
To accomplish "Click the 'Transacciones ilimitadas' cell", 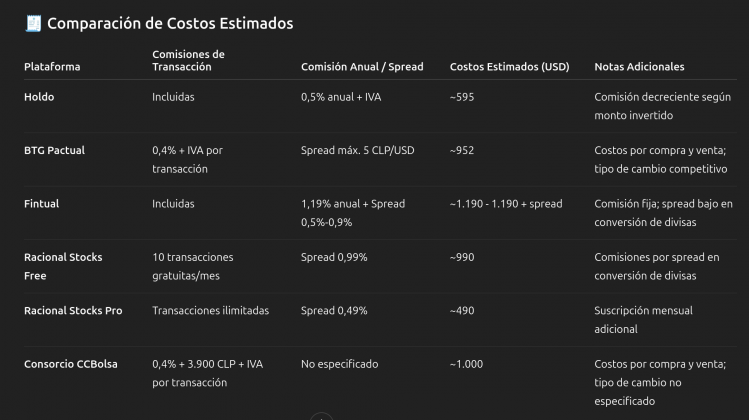I will [x=210, y=311].
